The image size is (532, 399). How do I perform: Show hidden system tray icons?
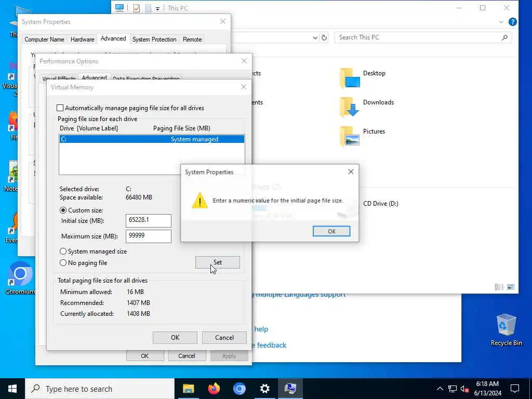[x=440, y=389]
